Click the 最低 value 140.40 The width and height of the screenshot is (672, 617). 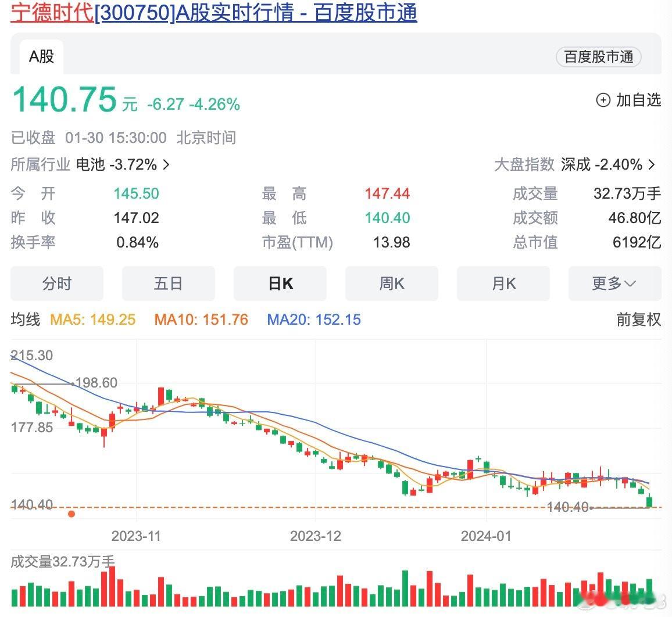[x=387, y=218]
